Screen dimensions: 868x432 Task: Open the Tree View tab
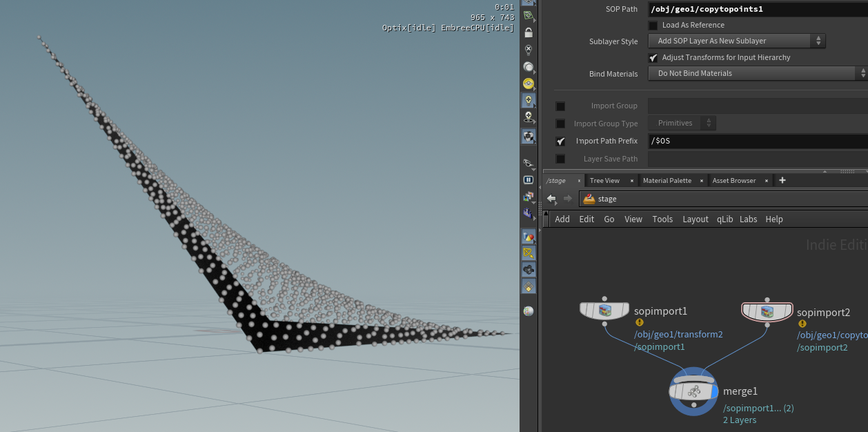604,181
